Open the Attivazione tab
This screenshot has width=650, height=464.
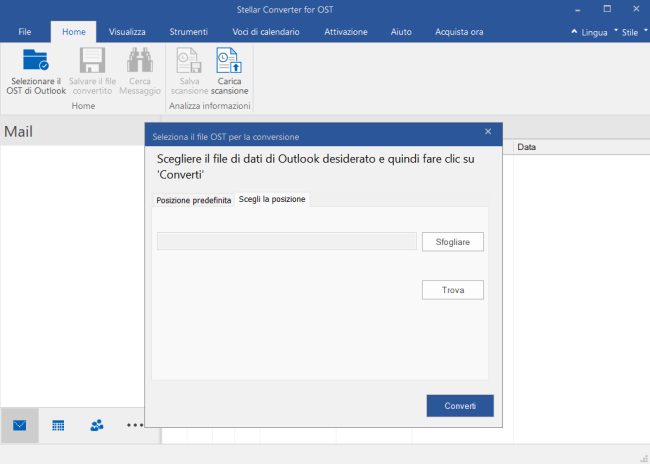[x=346, y=32]
